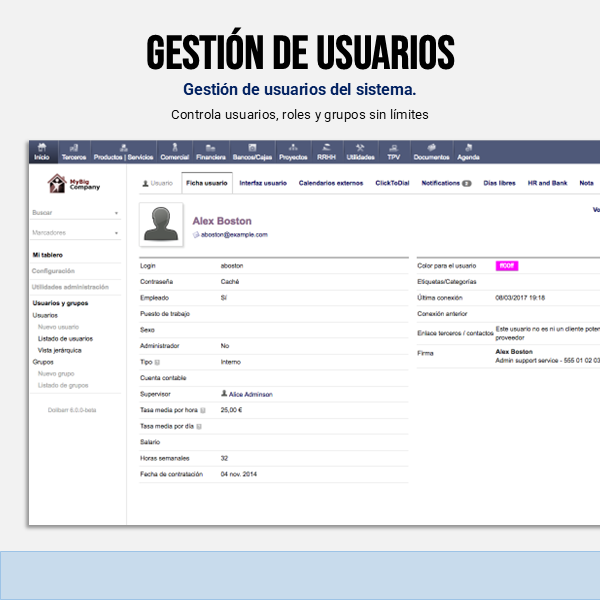Open the Notifications tab
The height and width of the screenshot is (600, 600).
pyautogui.click(x=446, y=183)
